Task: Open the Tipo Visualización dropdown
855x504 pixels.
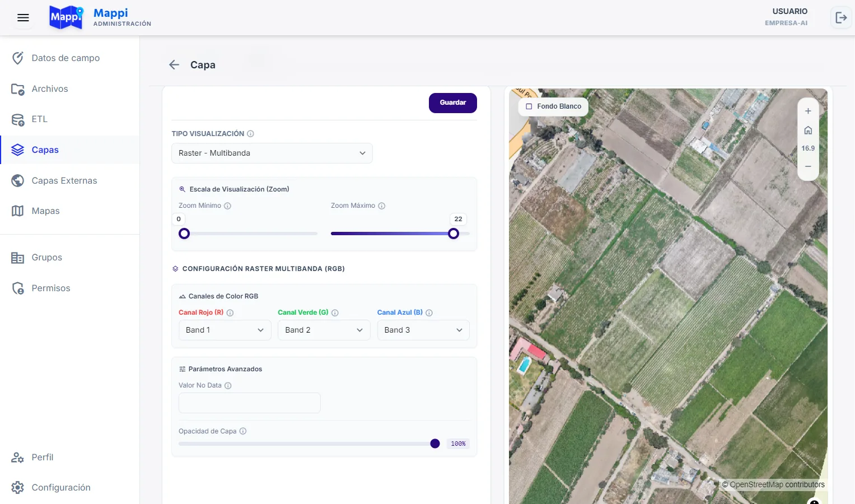Action: 272,153
